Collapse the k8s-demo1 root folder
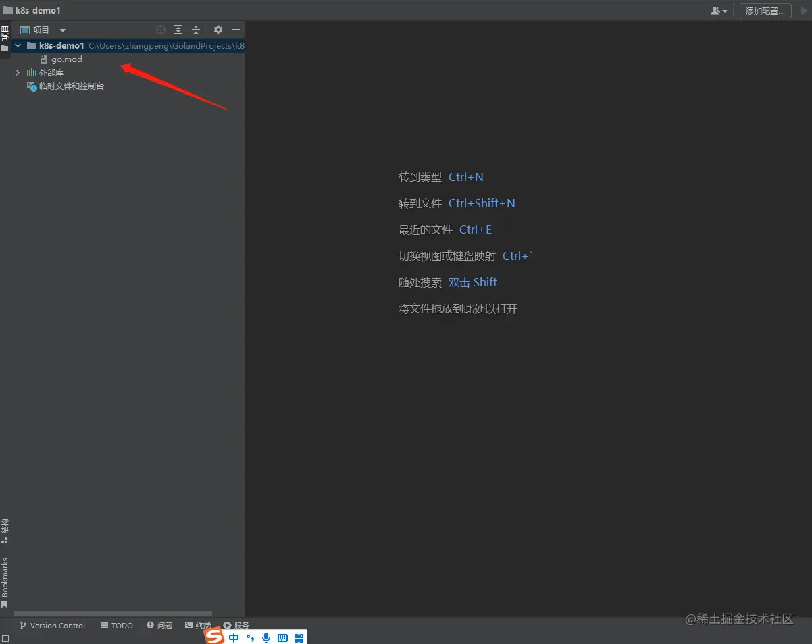 coord(18,46)
